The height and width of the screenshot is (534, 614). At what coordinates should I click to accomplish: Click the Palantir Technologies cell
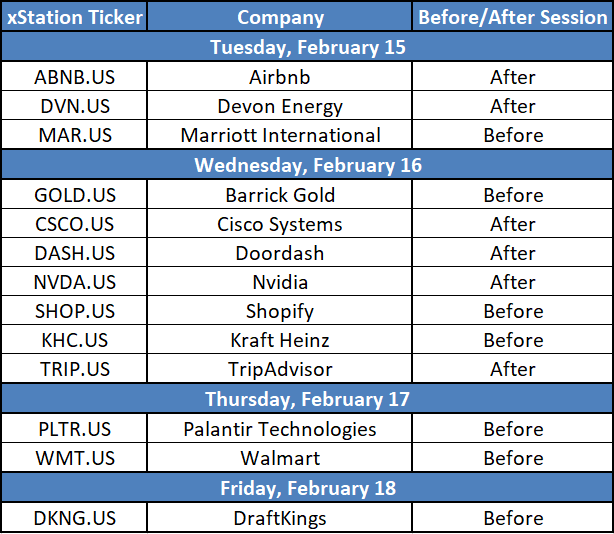pyautogui.click(x=280, y=428)
